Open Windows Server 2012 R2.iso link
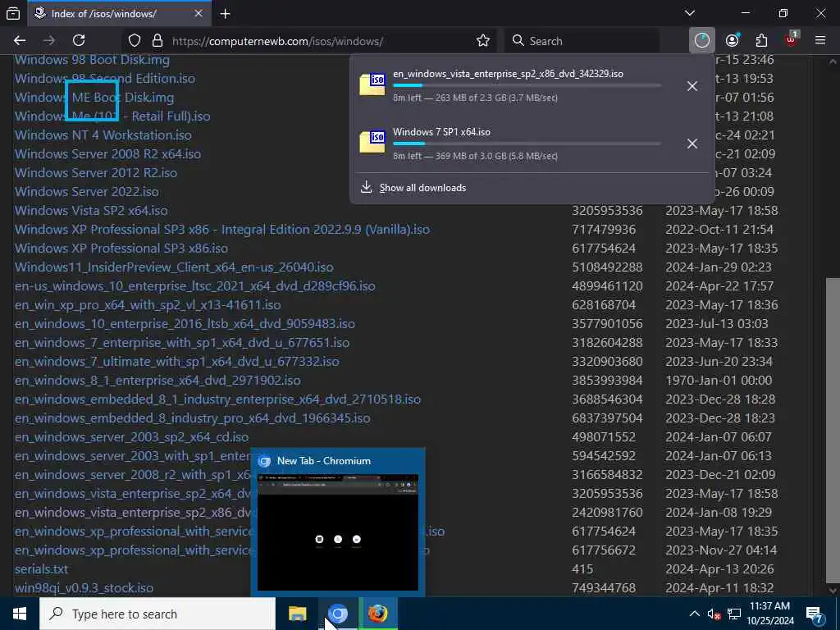Image resolution: width=840 pixels, height=630 pixels. [x=96, y=172]
